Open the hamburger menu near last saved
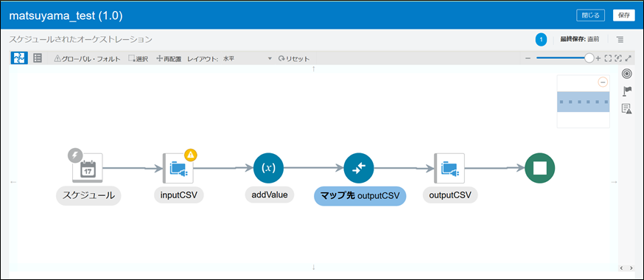This screenshot has height=280, width=644. (x=620, y=39)
